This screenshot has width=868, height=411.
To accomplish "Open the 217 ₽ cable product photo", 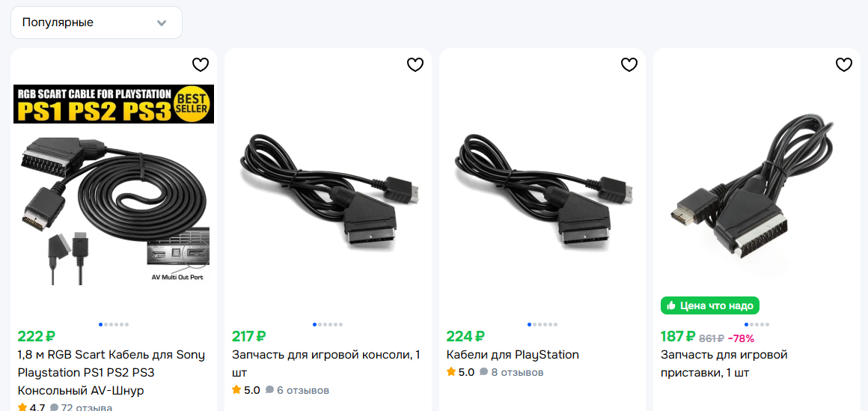I will pos(328,187).
